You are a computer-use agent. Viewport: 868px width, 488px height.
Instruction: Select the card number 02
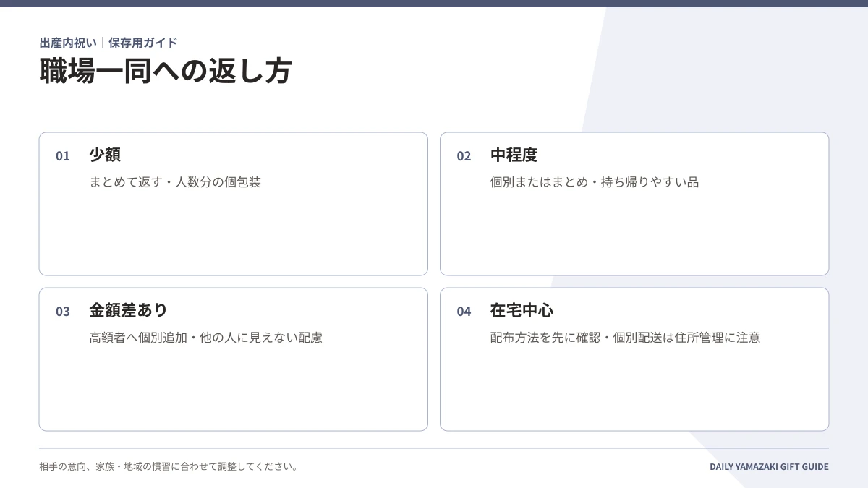pos(464,156)
